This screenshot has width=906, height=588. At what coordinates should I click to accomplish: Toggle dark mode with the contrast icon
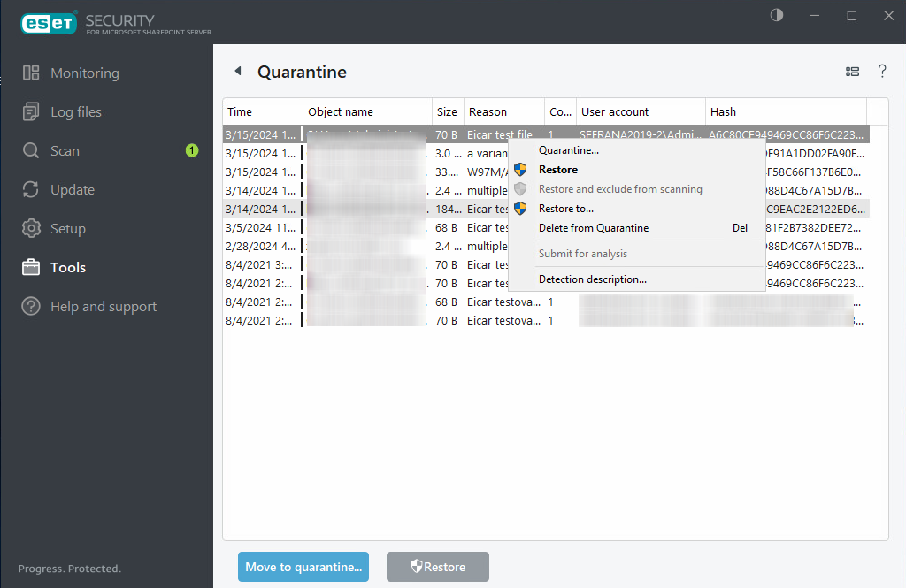click(776, 15)
